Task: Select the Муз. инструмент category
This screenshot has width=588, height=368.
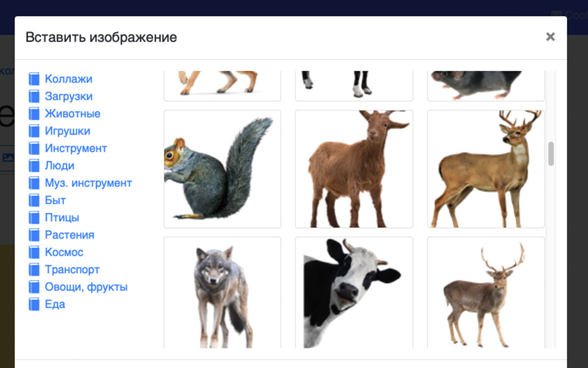Action: [88, 183]
